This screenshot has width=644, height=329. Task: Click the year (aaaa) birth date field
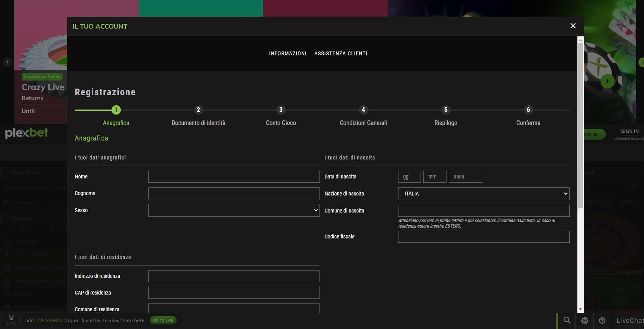[466, 176]
